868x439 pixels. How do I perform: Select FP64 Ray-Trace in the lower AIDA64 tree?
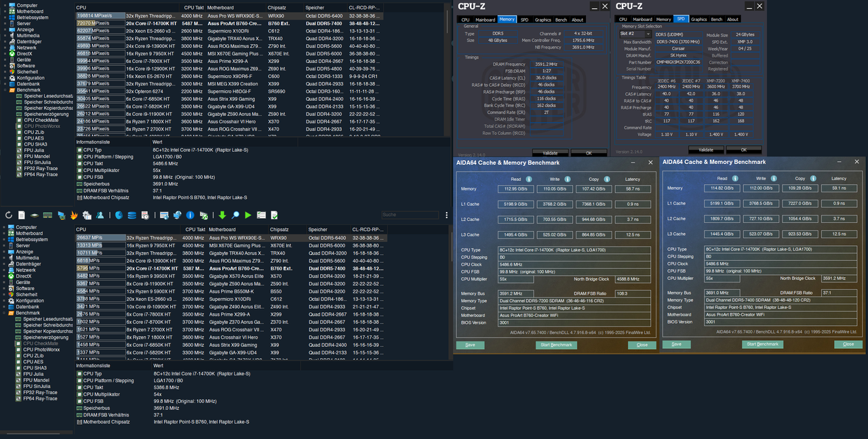coord(40,398)
